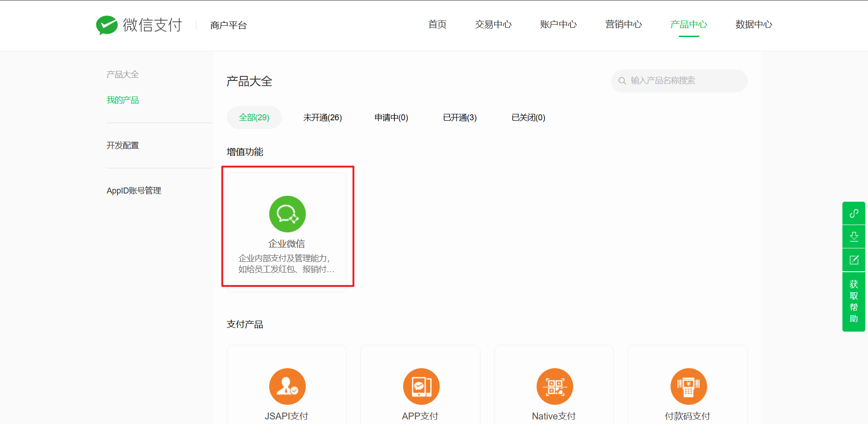
Task: Click the JSAPI支付 label
Action: [287, 416]
